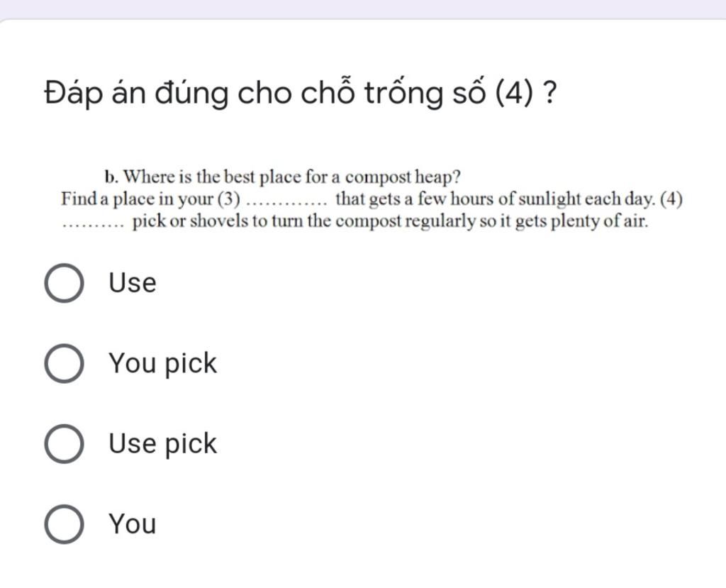The width and height of the screenshot is (726, 588).
Task: Choose the "You pick" radio option
Action: click(x=64, y=363)
